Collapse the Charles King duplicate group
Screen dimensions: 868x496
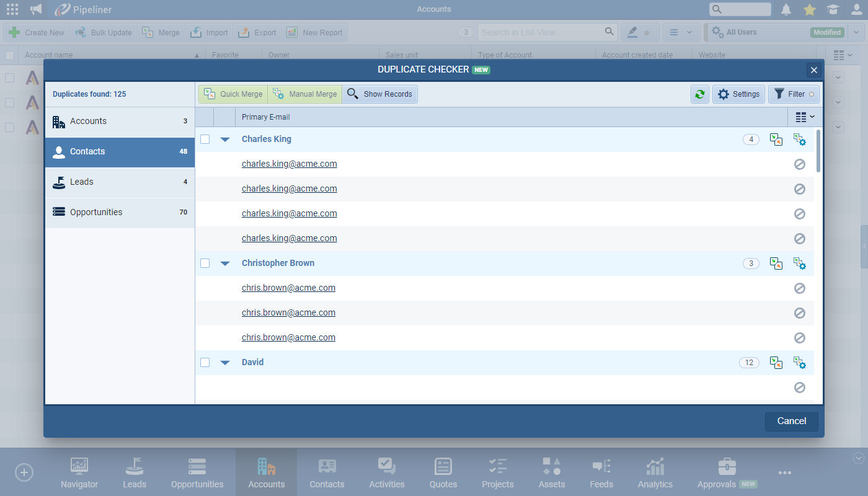click(x=225, y=139)
